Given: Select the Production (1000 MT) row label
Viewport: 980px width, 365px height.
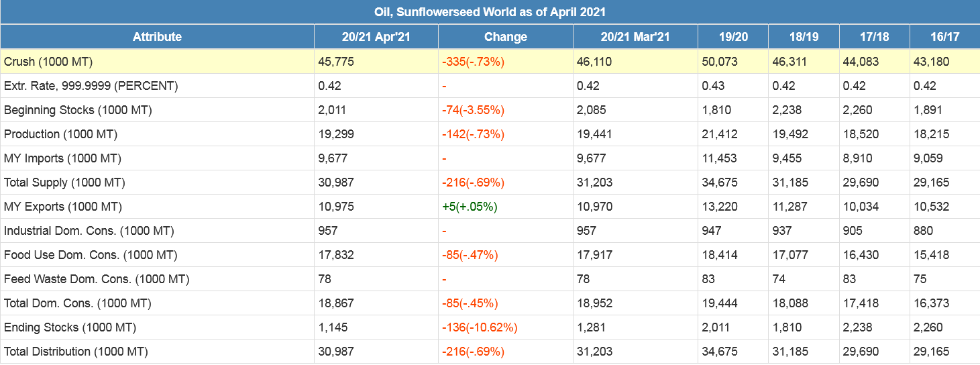Looking at the screenshot, I should [60, 134].
